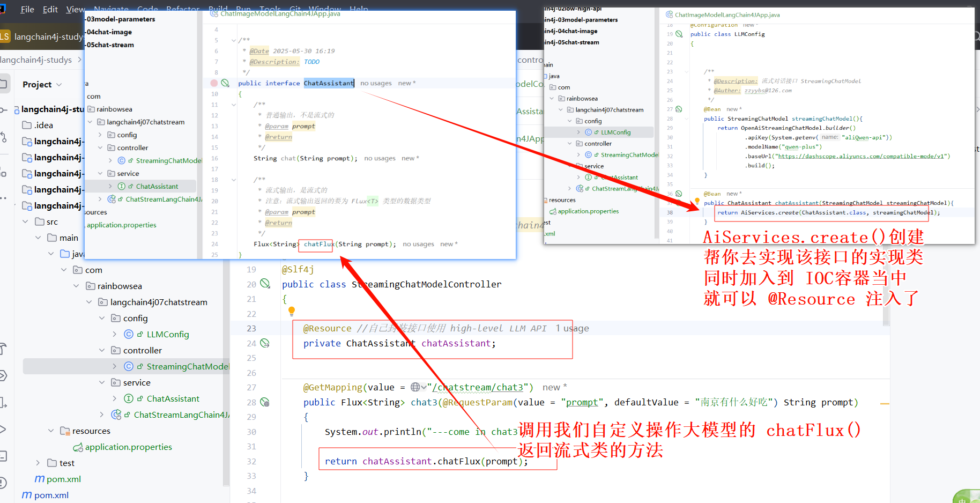The image size is (980, 503).
Task: Click the LLMConfig class icon in right snippet tree
Action: (x=588, y=132)
